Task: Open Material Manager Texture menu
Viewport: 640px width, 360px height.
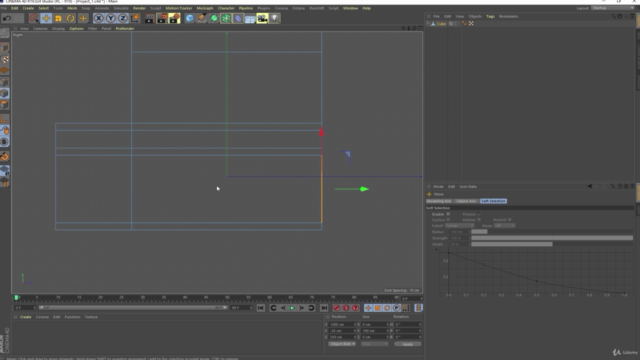Action: (91, 317)
